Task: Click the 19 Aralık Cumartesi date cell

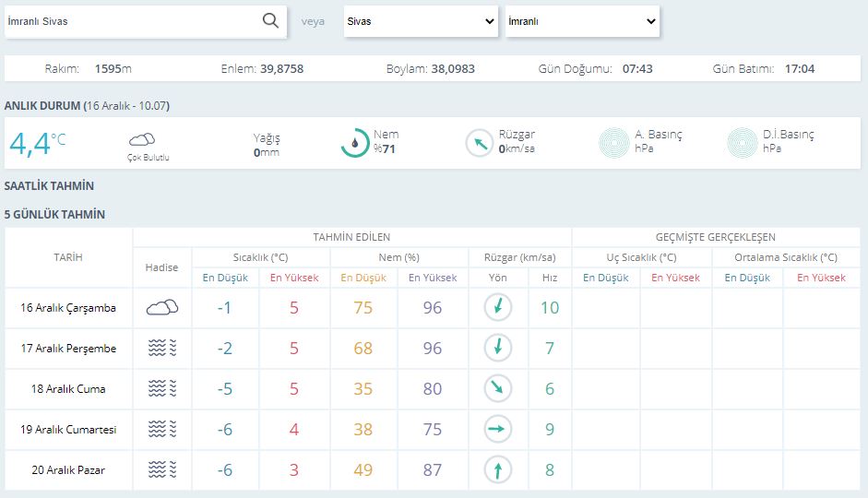Action: coord(68,430)
